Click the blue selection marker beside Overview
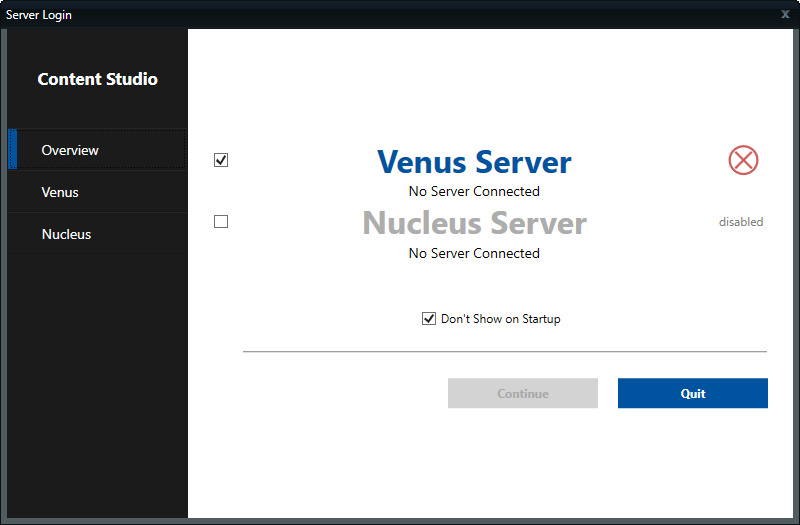800x525 pixels. 13,150
